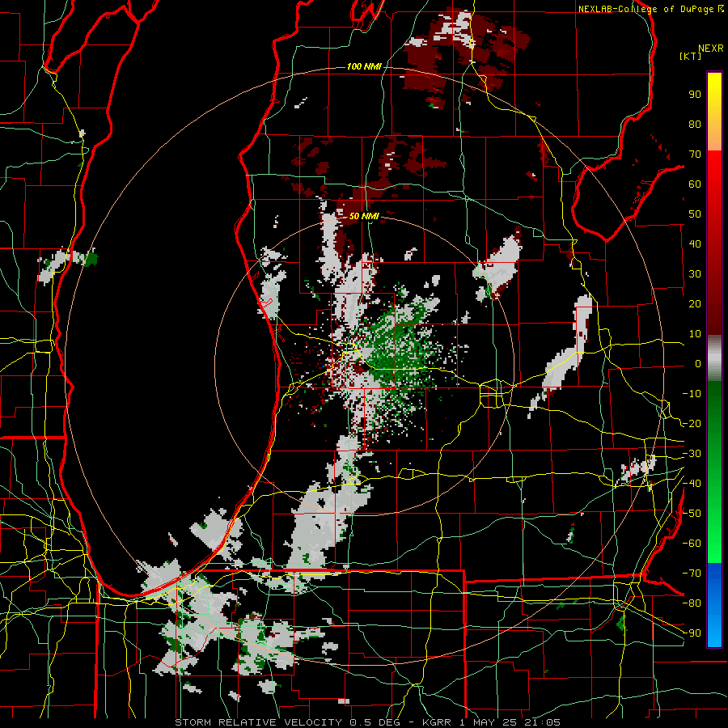
Task: Click the -90 value on the velocity scale
Action: [692, 633]
